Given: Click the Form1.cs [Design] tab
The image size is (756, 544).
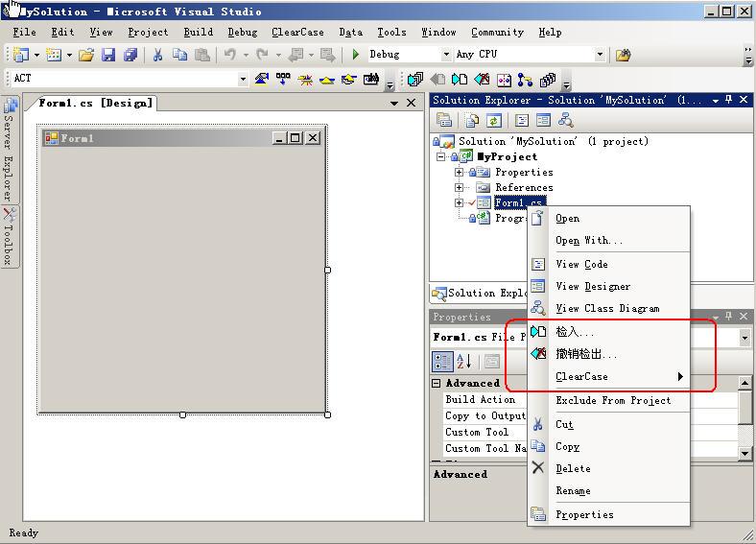Looking at the screenshot, I should click(x=95, y=104).
